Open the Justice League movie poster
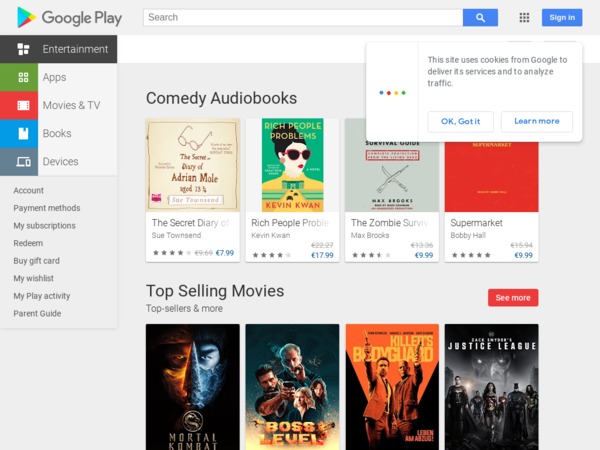The height and width of the screenshot is (450, 600). tap(491, 386)
